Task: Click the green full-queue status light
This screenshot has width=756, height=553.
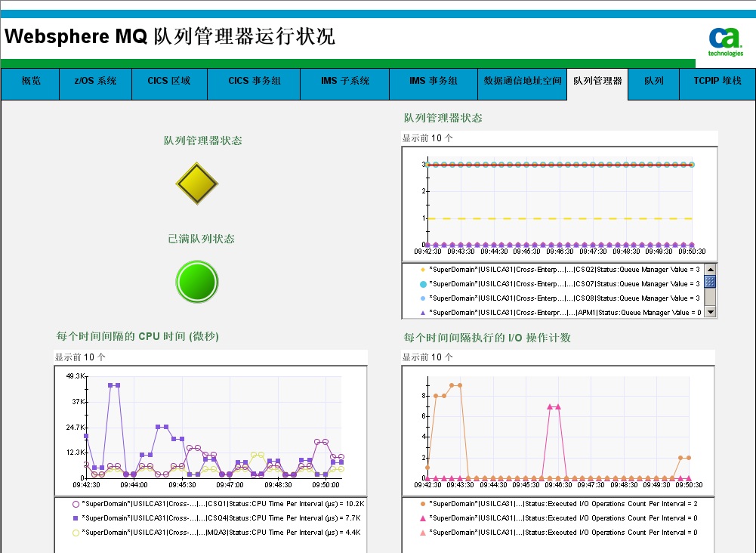Action: 197,281
